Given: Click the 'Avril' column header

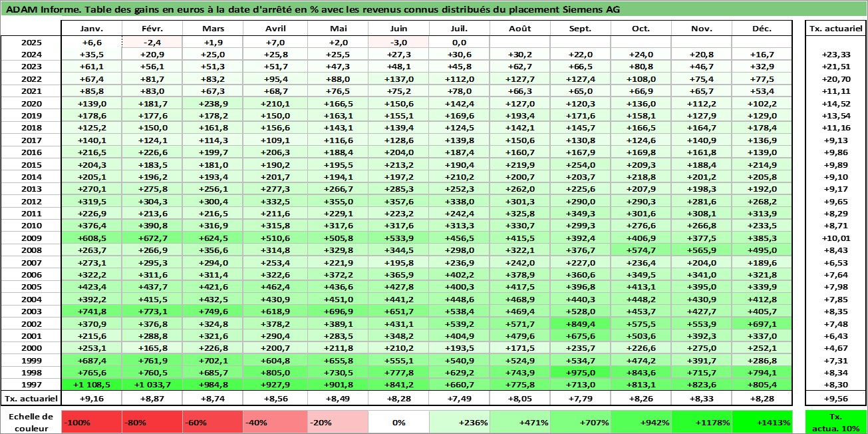Looking at the screenshot, I should click(275, 29).
